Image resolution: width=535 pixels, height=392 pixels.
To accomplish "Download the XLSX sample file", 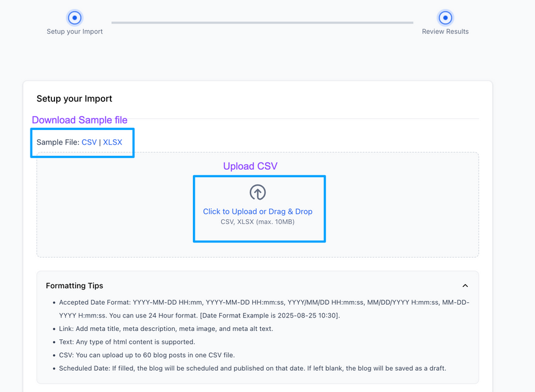I will (x=112, y=142).
